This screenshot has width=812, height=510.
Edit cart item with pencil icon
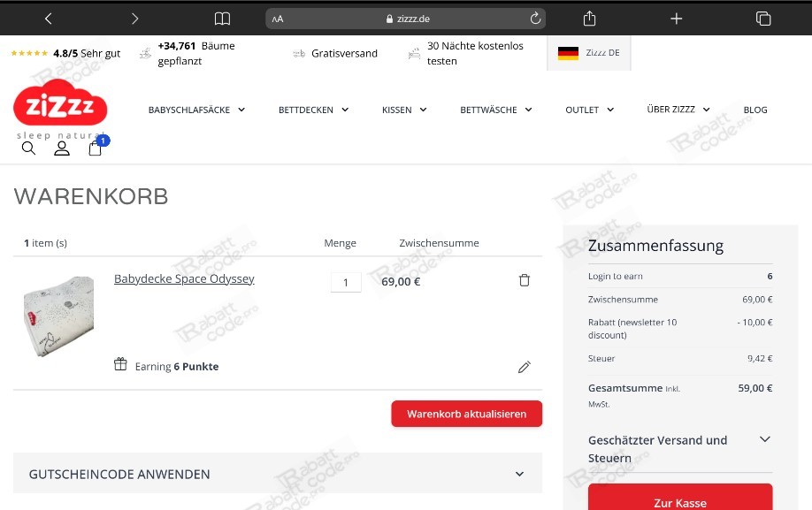(x=525, y=367)
